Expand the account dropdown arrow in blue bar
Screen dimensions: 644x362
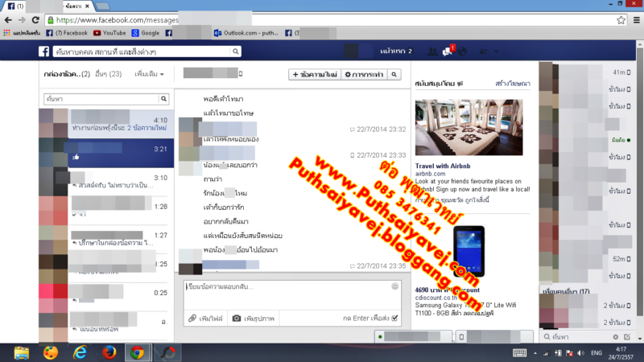point(496,51)
